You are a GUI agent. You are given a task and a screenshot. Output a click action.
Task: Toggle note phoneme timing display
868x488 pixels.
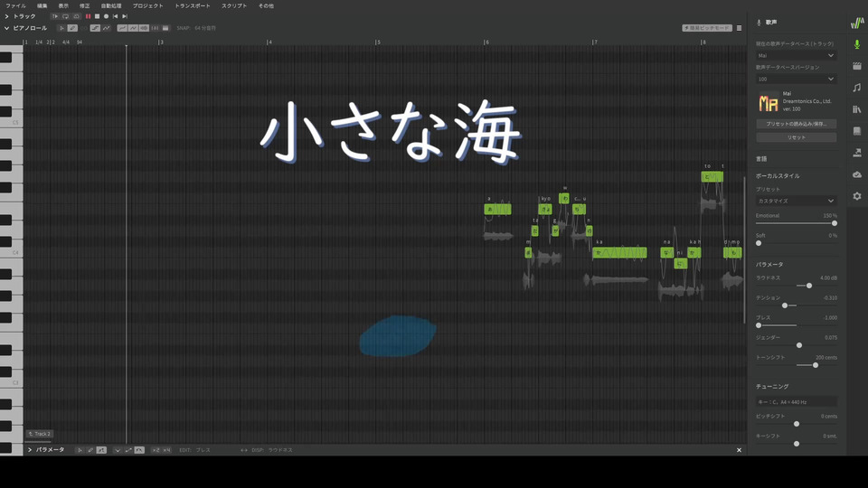(x=155, y=28)
